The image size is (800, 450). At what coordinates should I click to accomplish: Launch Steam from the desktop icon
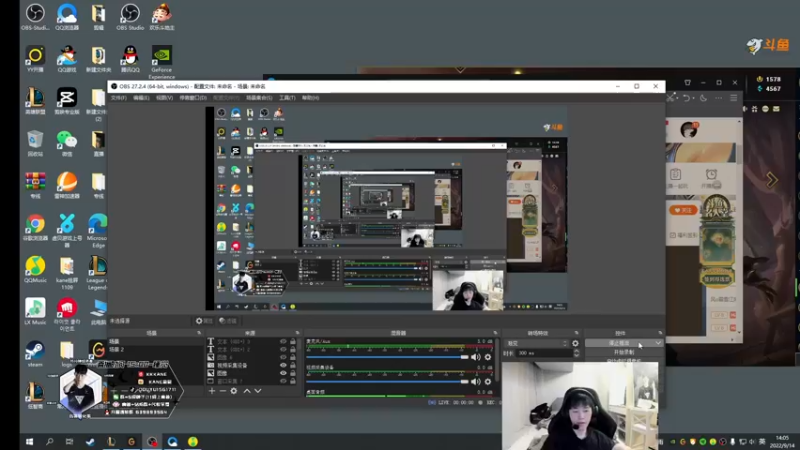click(35, 354)
